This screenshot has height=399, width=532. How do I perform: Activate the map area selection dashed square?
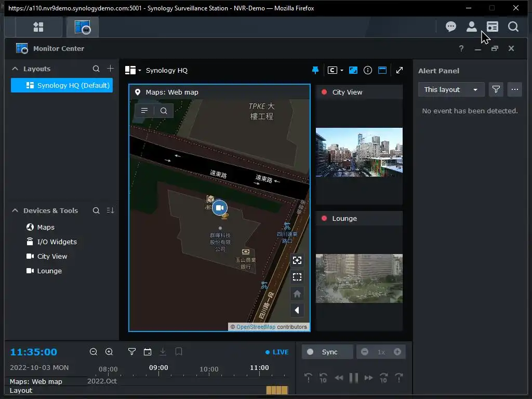(297, 277)
